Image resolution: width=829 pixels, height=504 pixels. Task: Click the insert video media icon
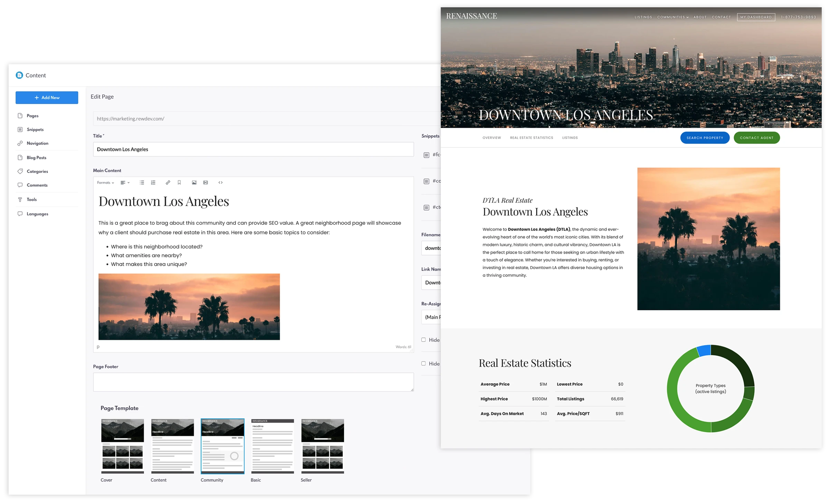point(206,183)
